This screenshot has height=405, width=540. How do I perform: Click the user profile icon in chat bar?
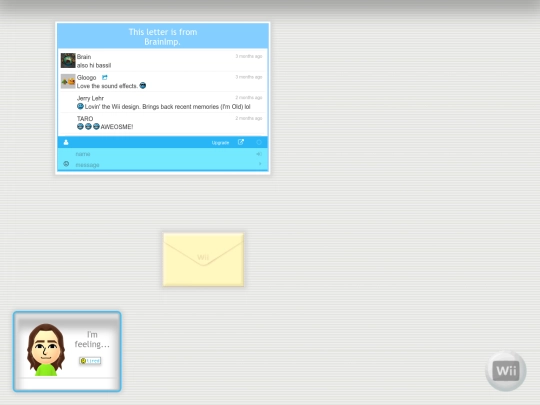pyautogui.click(x=66, y=142)
